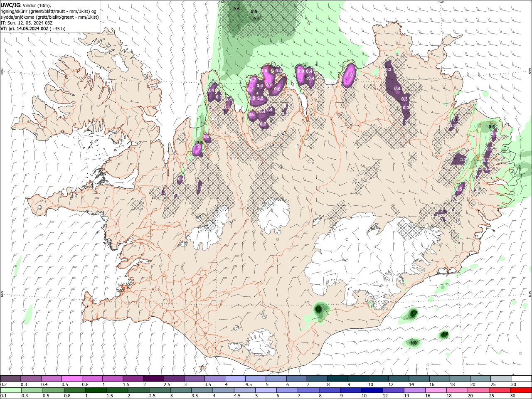Screen dimensions: 532x399
Task: Click the '1.0' value on southeast ocean blob
Action: click(x=414, y=343)
